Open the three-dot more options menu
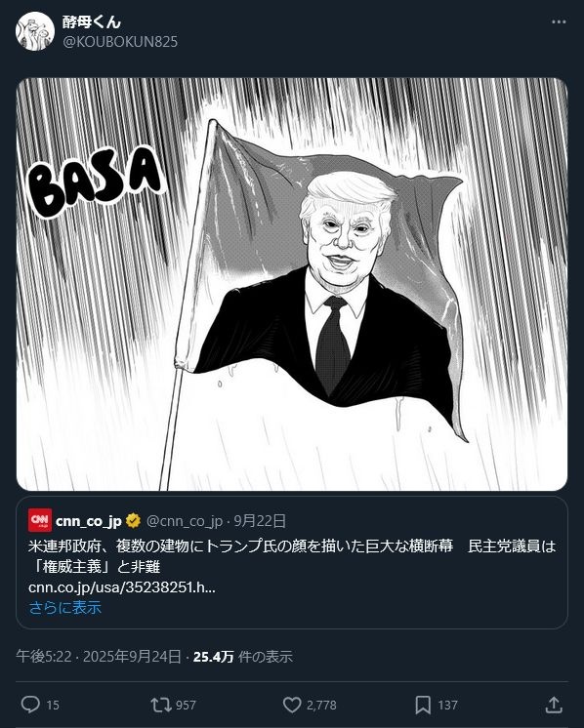 [559, 22]
